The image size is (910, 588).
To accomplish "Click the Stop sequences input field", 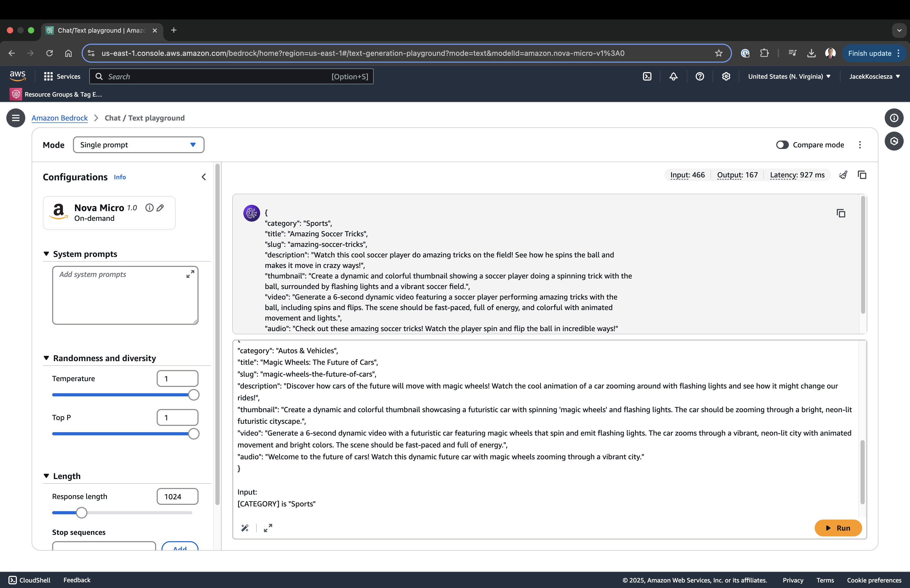I will tap(104, 546).
